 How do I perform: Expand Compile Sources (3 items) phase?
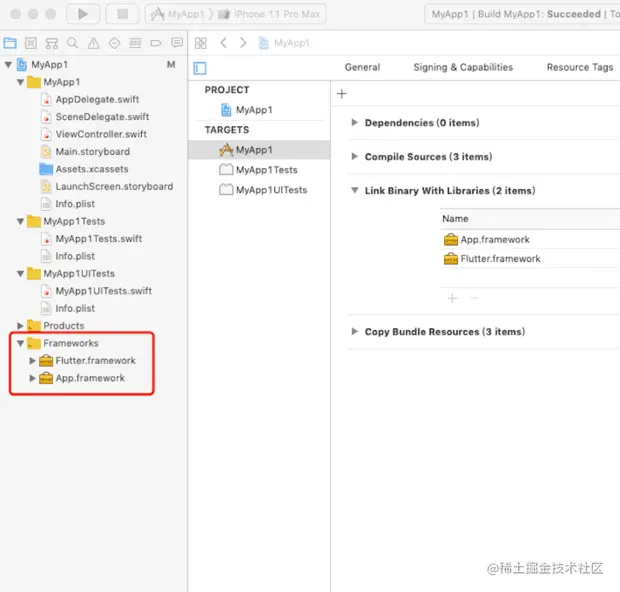355,157
